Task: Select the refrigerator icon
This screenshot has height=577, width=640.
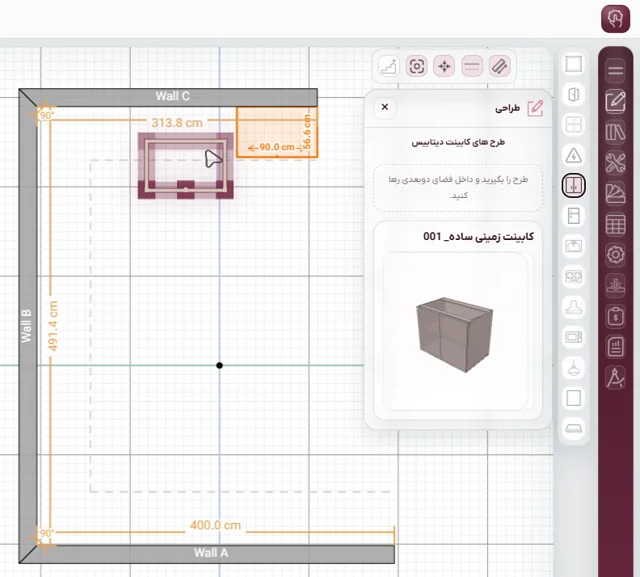Action: [x=573, y=216]
